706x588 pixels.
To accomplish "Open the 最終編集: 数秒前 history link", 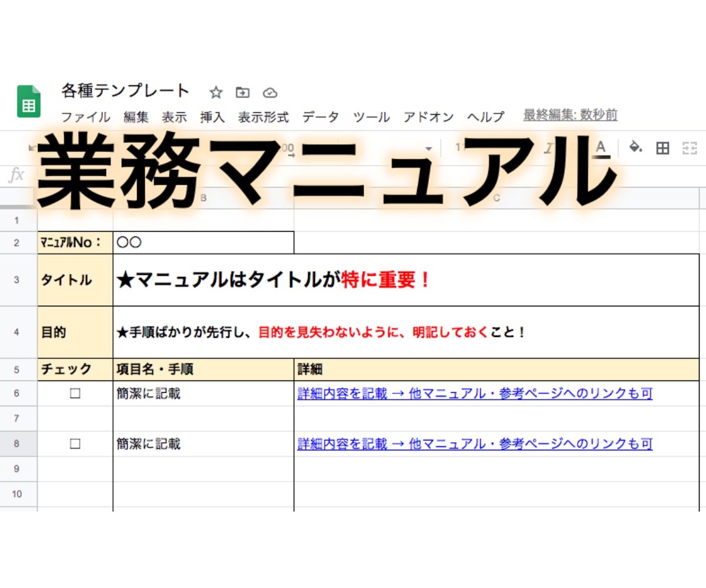I will click(x=570, y=115).
